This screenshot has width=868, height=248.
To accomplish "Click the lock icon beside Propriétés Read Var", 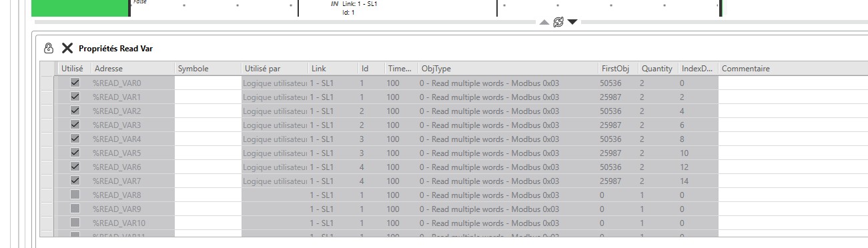I will tap(48, 48).
